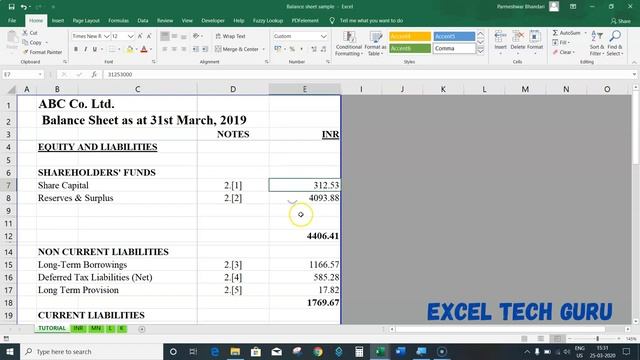
Task: Click Tell me what you want to do
Action: coord(371,20)
